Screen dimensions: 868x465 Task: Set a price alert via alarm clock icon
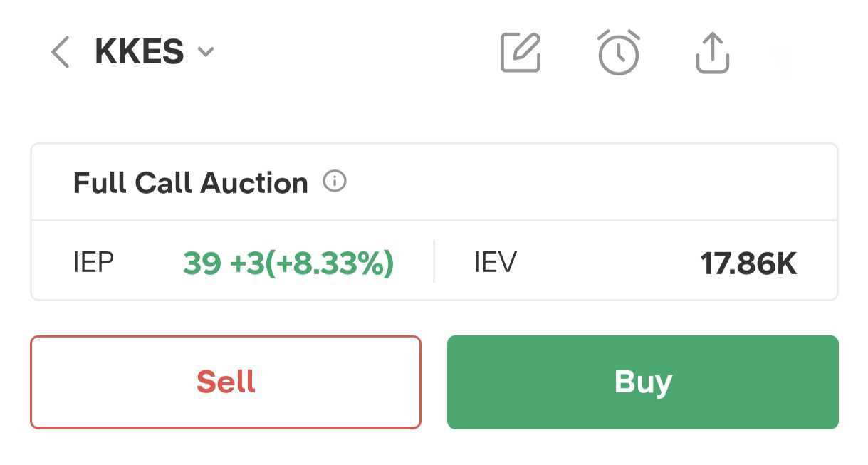618,53
